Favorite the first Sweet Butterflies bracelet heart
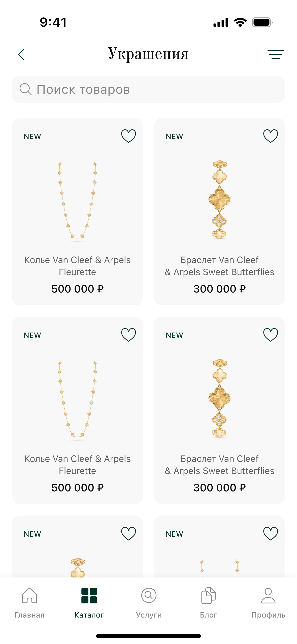The width and height of the screenshot is (297, 644). [x=271, y=136]
